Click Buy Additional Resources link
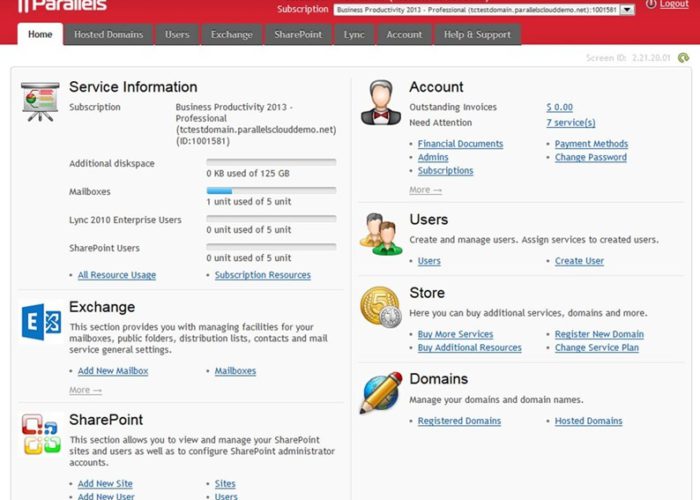 470,347
